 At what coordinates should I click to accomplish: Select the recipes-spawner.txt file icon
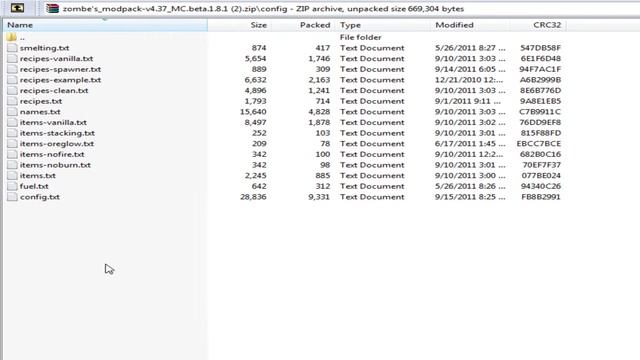[x=12, y=69]
